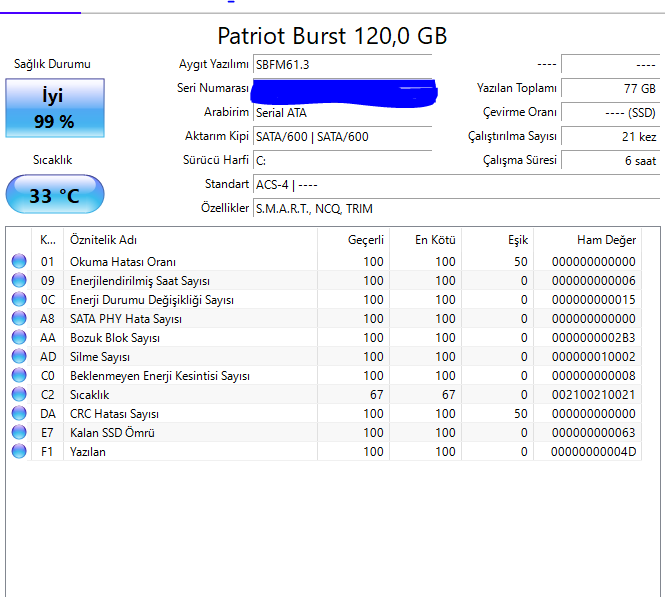Click the İyi 99 % health status button
Screen dimensions: 665x597
point(55,108)
